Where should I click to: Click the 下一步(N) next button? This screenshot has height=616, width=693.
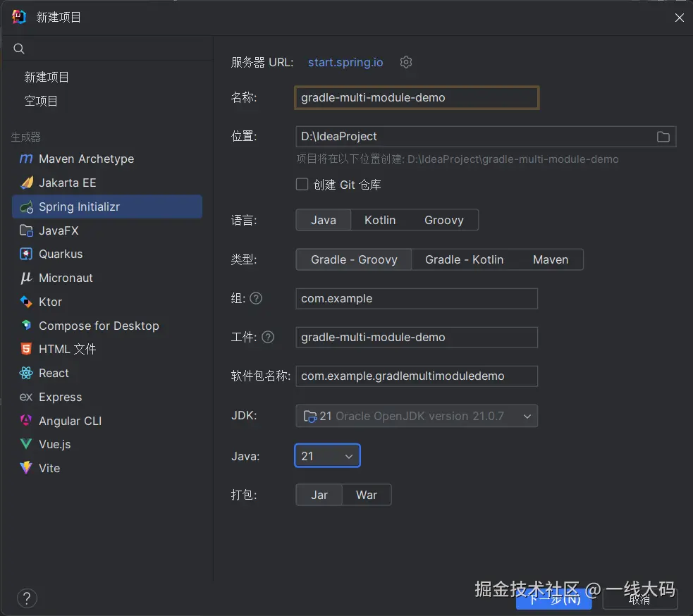point(554,600)
